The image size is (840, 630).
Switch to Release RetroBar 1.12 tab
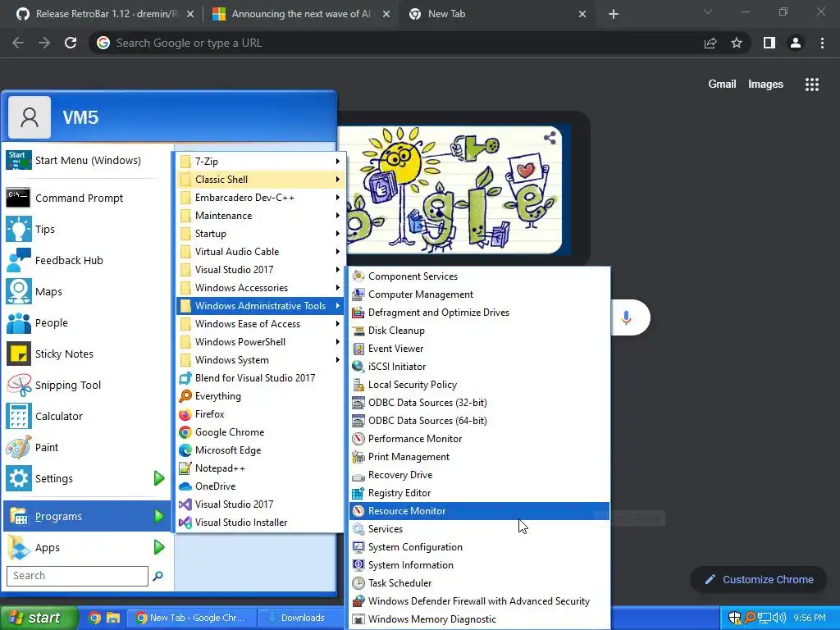click(x=104, y=14)
